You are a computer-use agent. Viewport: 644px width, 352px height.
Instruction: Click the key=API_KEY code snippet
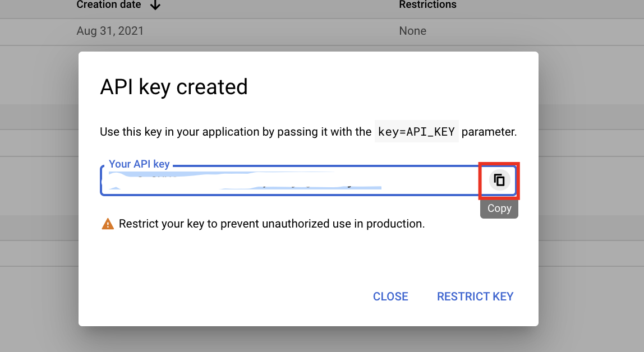pos(417,132)
